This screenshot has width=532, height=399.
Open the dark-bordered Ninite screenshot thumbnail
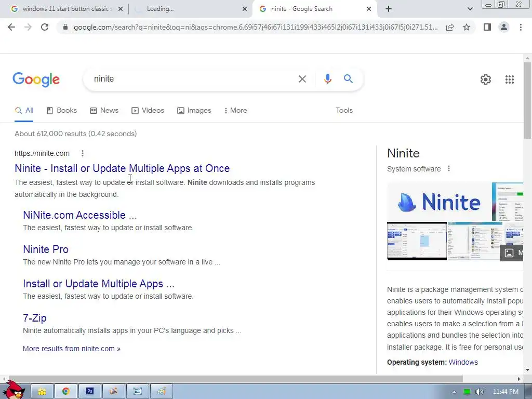(x=417, y=241)
